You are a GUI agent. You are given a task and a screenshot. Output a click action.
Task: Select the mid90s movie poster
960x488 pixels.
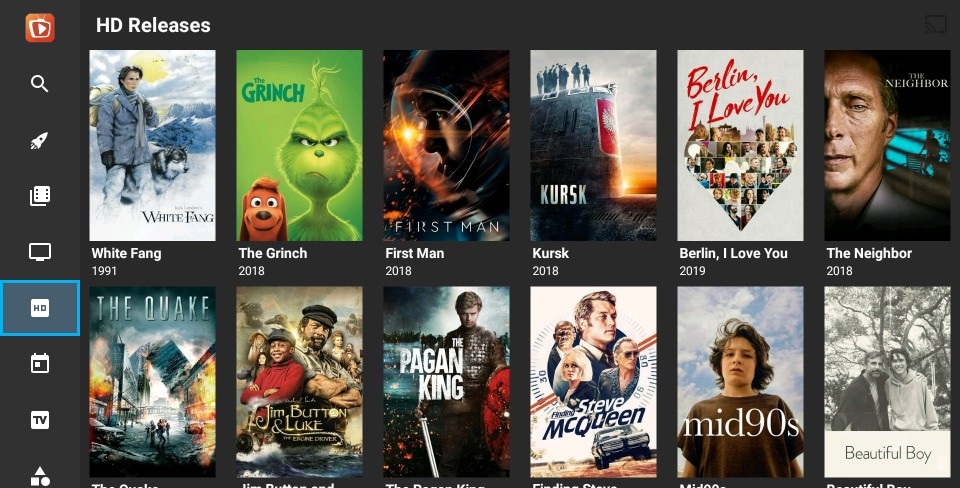pyautogui.click(x=740, y=381)
